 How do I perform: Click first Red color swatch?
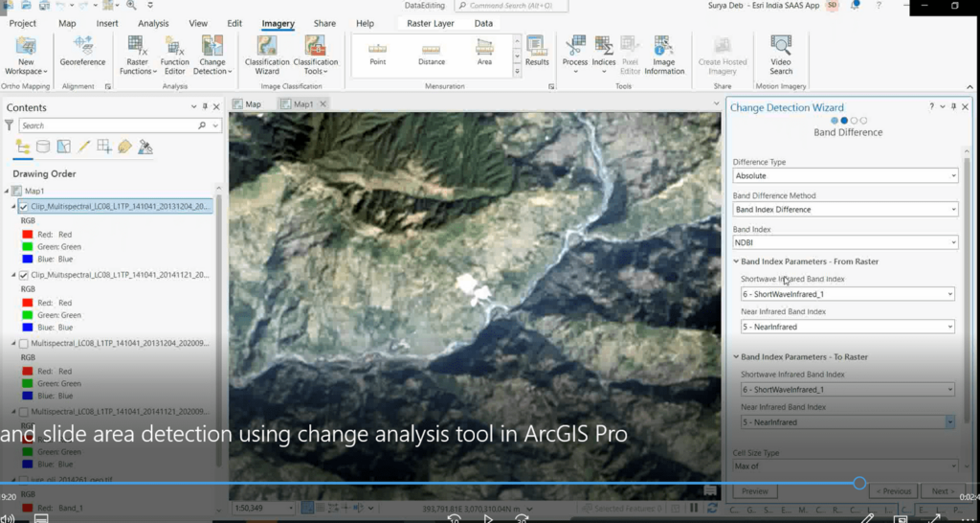(27, 234)
